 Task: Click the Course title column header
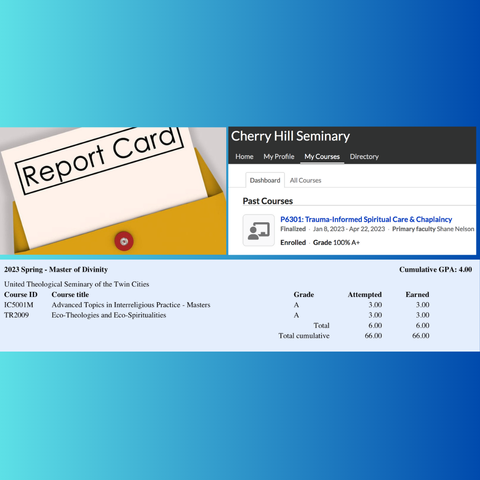tap(70, 294)
